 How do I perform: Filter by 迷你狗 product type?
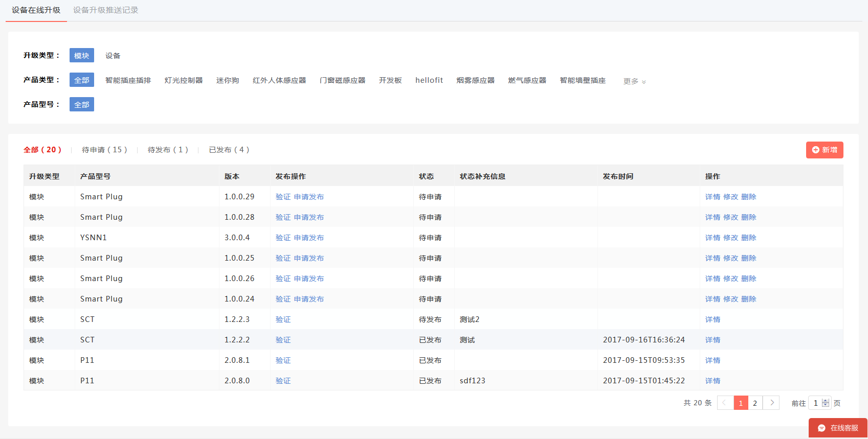[x=228, y=80]
